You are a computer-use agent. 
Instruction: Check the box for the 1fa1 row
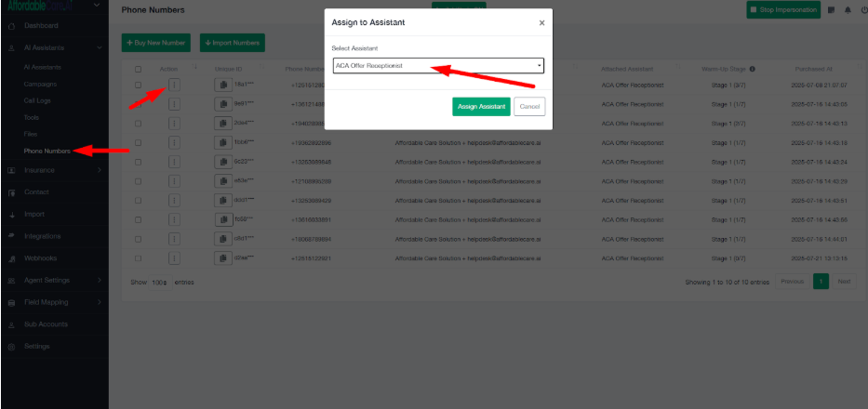[x=139, y=85]
